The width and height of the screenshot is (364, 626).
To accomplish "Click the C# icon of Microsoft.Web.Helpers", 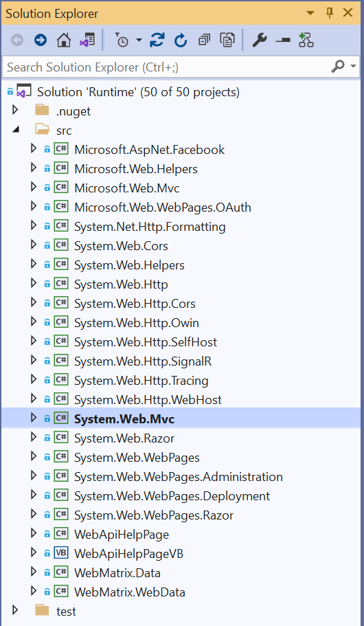I will pyautogui.click(x=60, y=168).
